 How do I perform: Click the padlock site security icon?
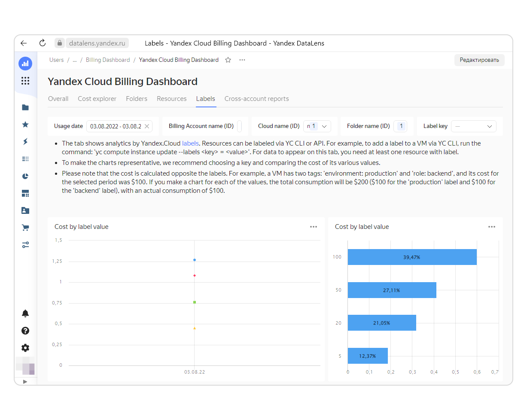60,43
